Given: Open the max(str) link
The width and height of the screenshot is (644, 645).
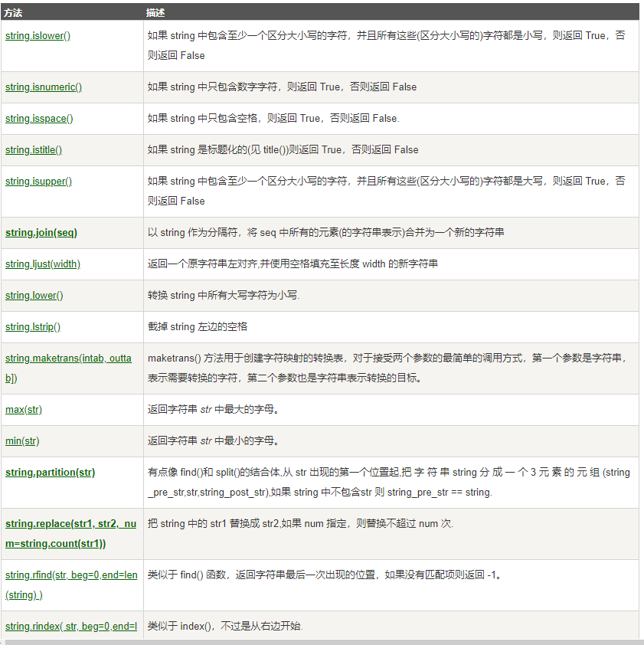Looking at the screenshot, I should pyautogui.click(x=24, y=410).
